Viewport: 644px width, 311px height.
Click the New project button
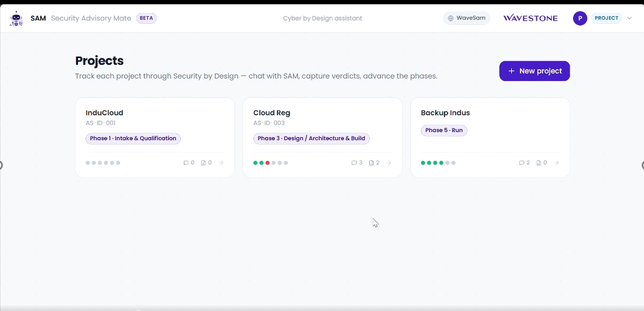pyautogui.click(x=534, y=71)
